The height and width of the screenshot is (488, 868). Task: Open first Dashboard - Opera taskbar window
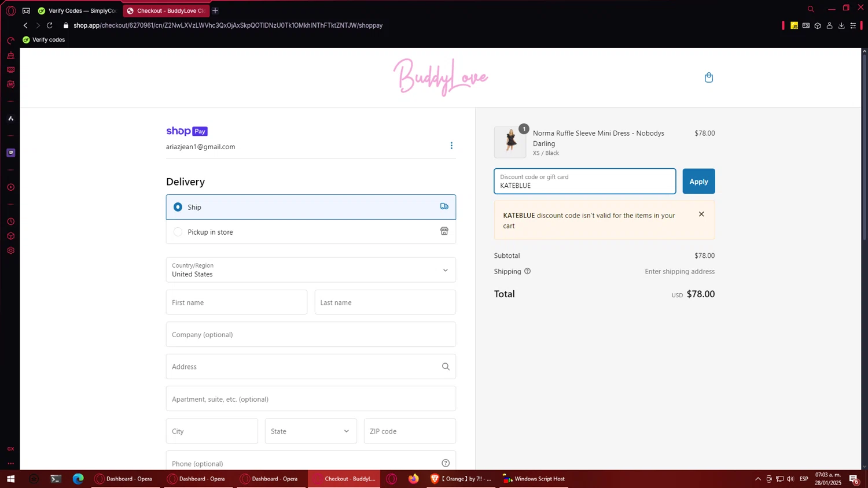point(127,479)
